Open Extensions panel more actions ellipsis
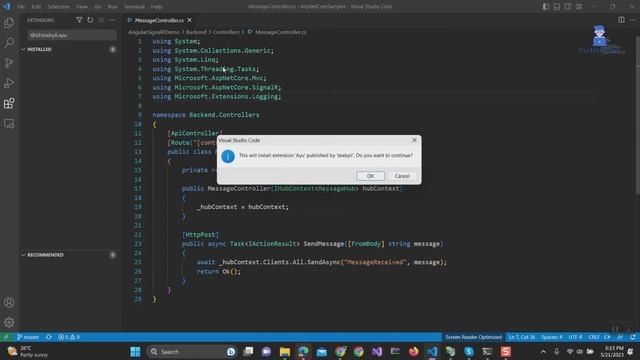This screenshot has width=640, height=360. (112, 20)
